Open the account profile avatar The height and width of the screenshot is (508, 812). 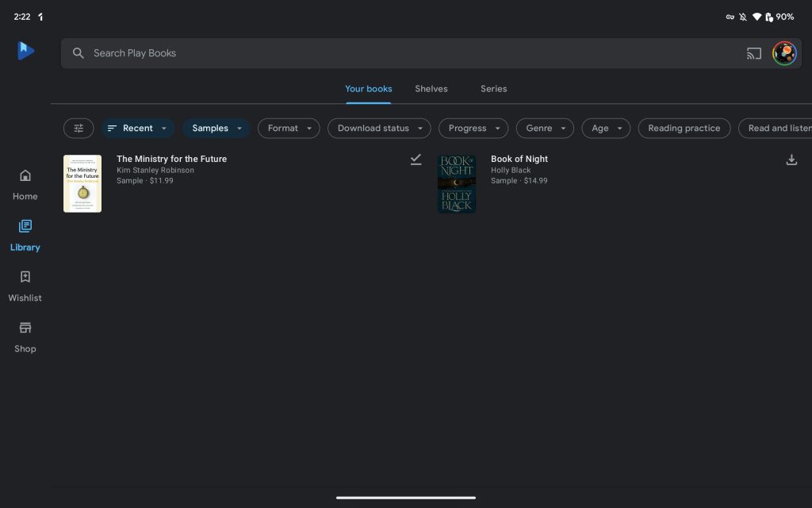[x=784, y=53]
